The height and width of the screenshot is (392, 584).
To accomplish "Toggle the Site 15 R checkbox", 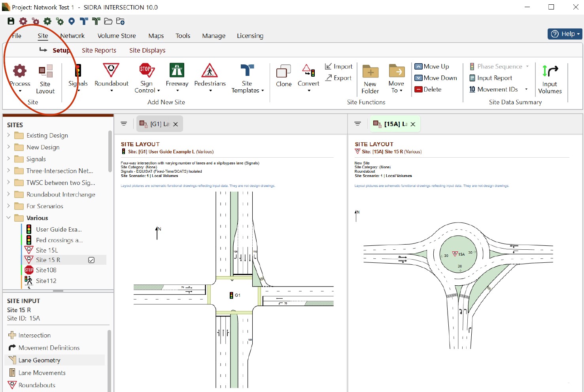I will coord(91,260).
